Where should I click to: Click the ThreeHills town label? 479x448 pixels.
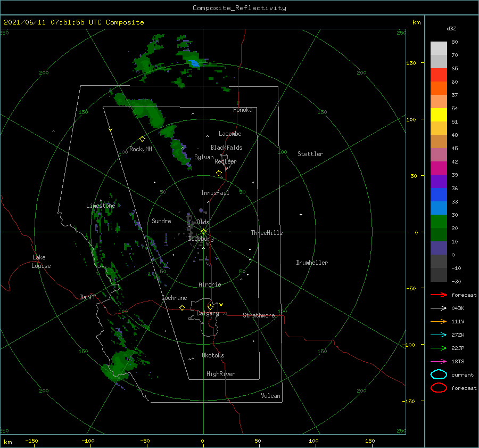[267, 233]
